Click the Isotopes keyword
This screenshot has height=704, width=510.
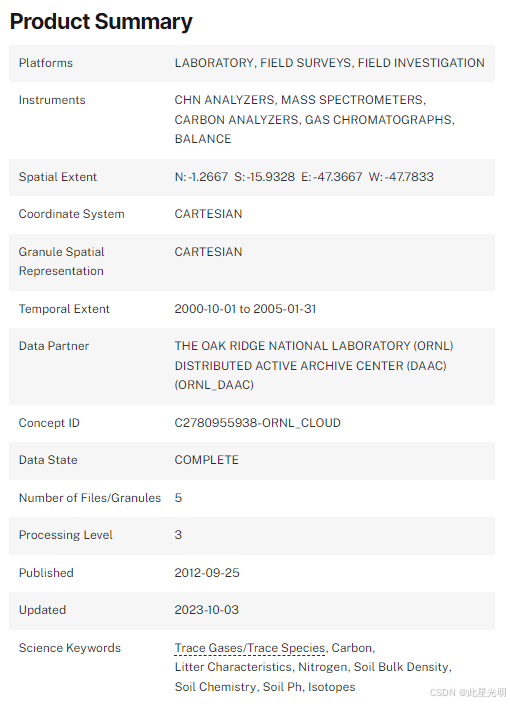tap(331, 687)
